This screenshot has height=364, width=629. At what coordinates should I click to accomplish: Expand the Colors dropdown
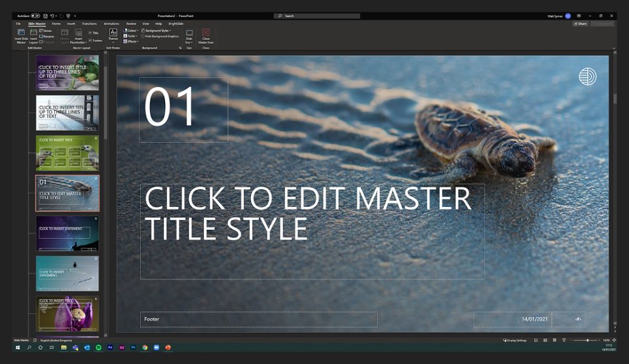pos(130,30)
